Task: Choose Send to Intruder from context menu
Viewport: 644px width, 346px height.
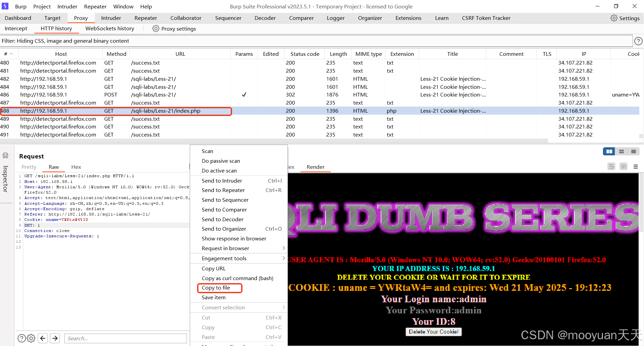Action: pyautogui.click(x=239, y=181)
